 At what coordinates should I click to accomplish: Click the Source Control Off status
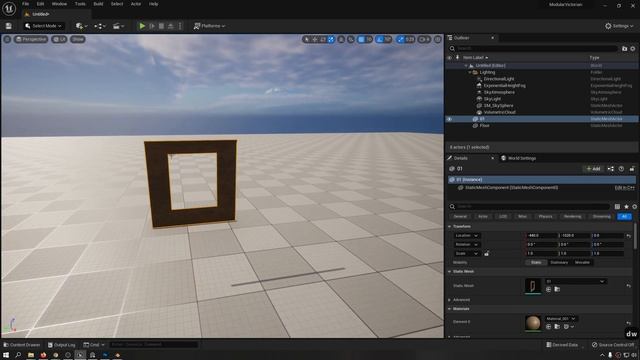click(x=613, y=345)
